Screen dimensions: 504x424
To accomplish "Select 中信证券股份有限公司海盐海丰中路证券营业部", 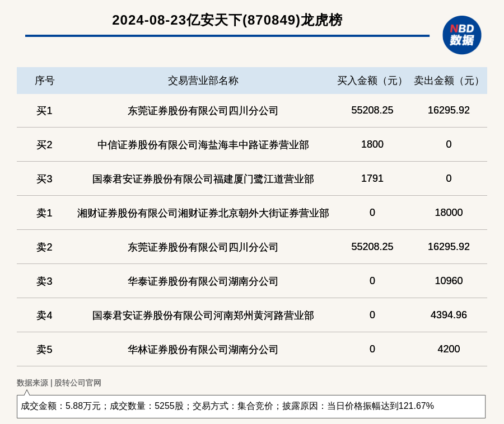I will click(203, 145).
